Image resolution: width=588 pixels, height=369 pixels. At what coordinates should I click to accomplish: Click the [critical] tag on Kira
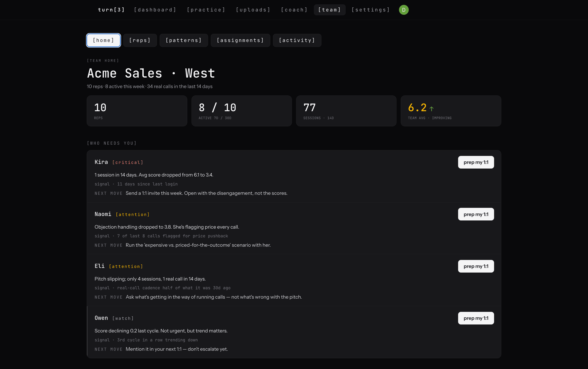point(128,163)
